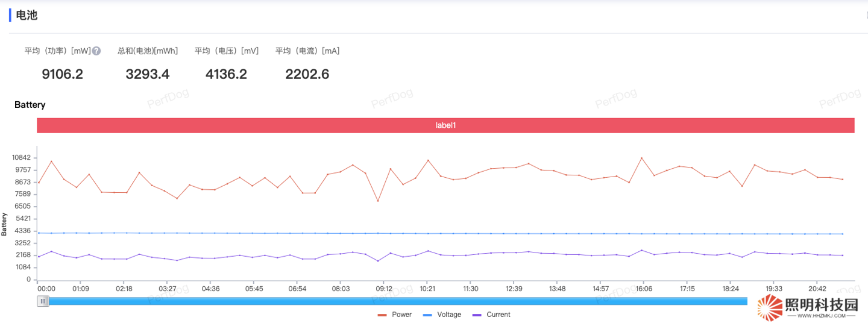Screen dimensions: 868x323
Task: Click the 10:21 tick on time axis
Action: click(x=427, y=289)
